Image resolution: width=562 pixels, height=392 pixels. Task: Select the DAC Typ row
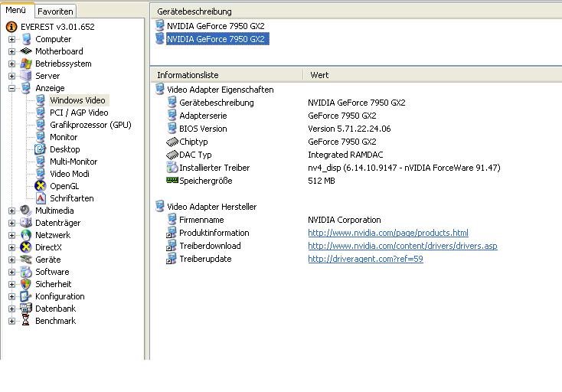coord(195,155)
